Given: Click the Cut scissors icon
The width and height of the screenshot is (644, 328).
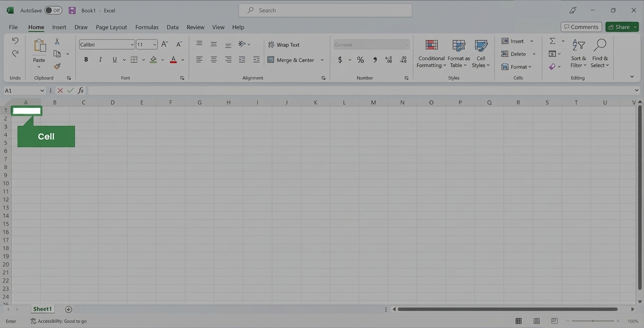Looking at the screenshot, I should click(57, 41).
